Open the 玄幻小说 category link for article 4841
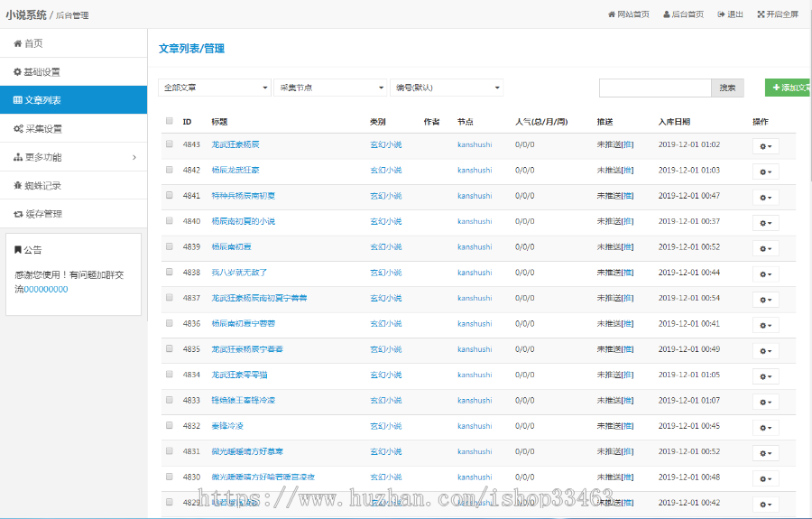This screenshot has height=519, width=812. pyautogui.click(x=386, y=196)
